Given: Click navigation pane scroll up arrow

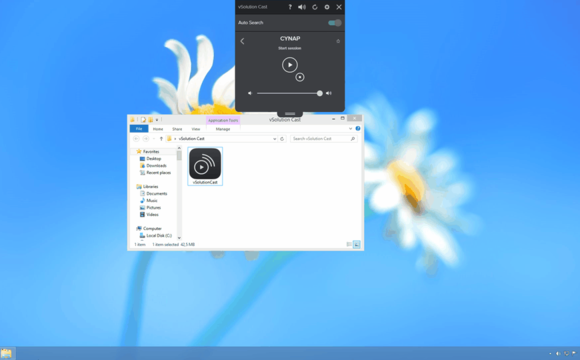Looking at the screenshot, I should tap(179, 148).
